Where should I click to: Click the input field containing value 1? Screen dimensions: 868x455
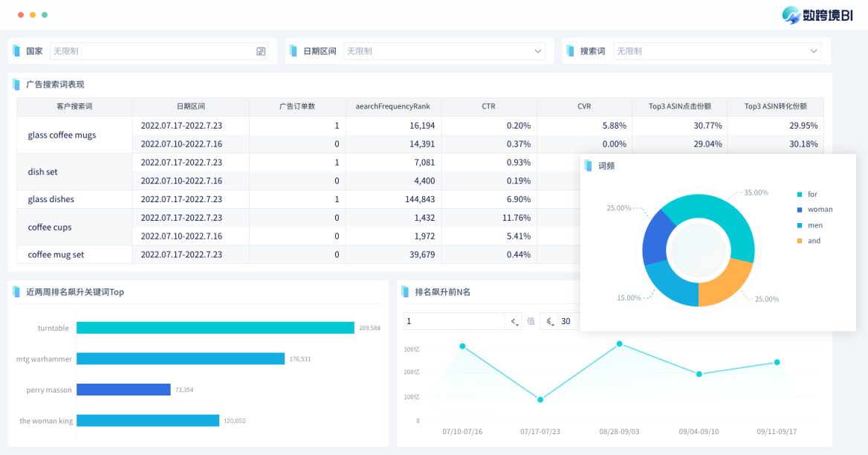click(453, 321)
